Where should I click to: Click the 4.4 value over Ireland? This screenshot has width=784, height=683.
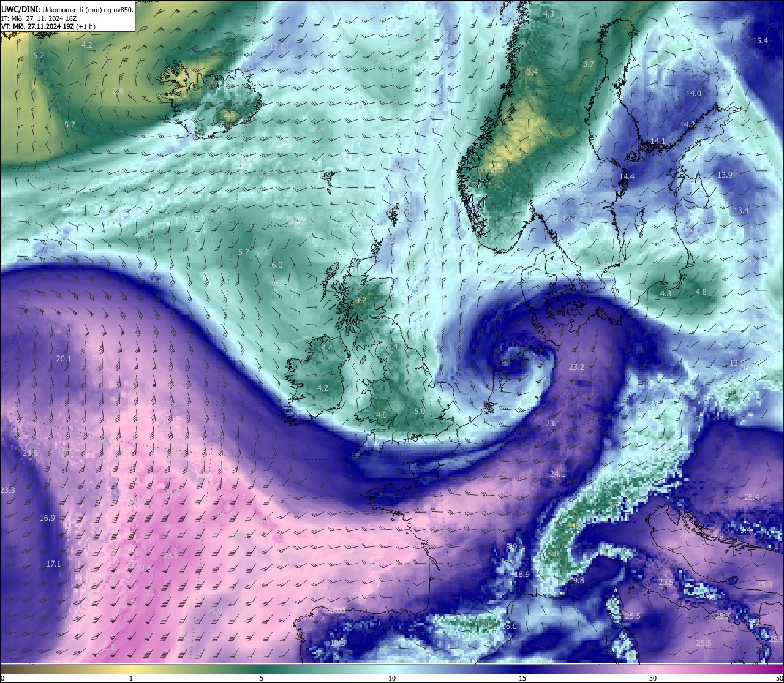click(327, 349)
